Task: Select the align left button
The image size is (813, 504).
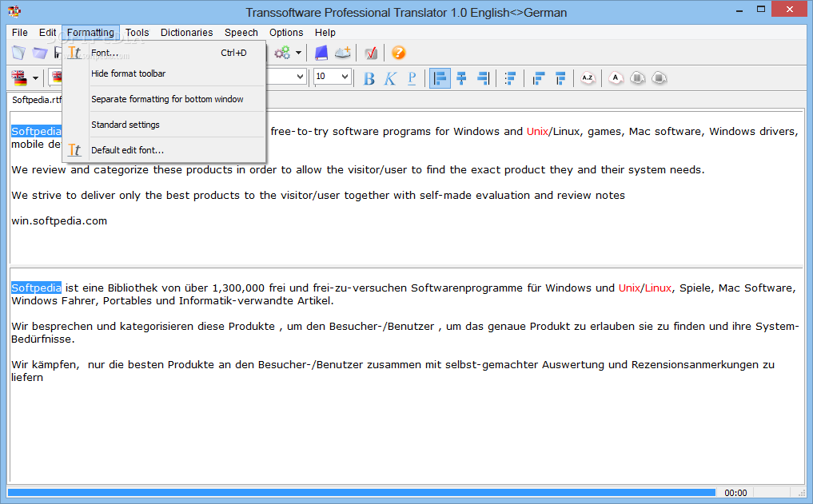Action: click(440, 78)
